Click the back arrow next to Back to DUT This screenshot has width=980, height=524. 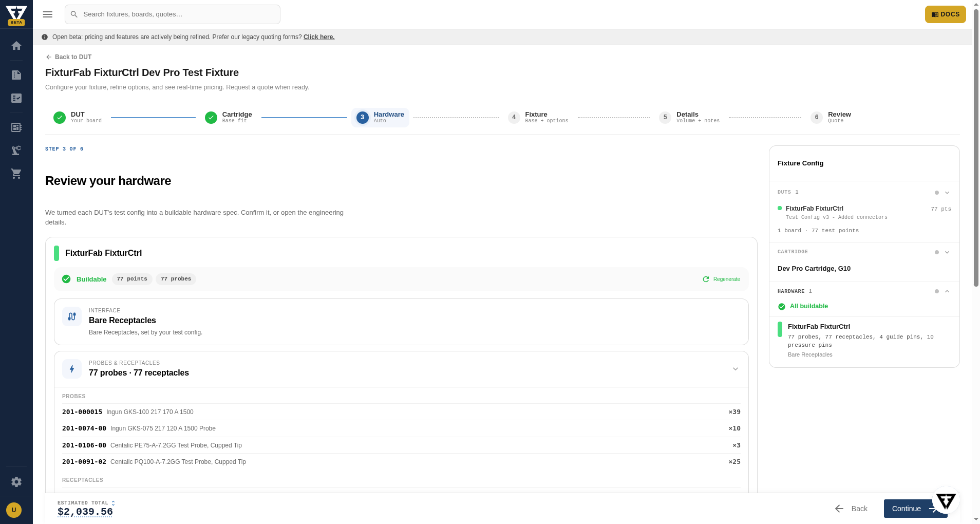[49, 57]
